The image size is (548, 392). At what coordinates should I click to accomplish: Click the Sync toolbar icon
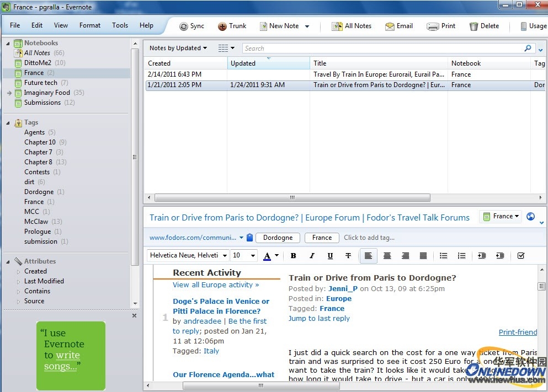pyautogui.click(x=191, y=26)
